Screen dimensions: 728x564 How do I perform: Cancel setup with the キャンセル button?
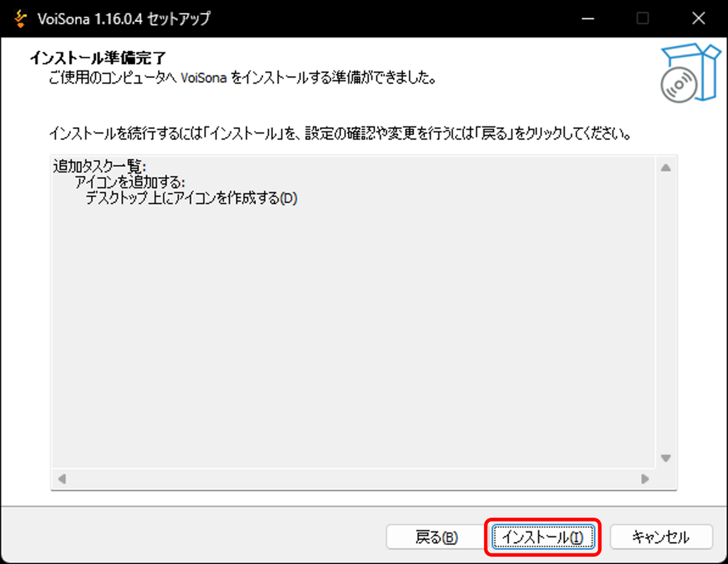click(x=661, y=537)
